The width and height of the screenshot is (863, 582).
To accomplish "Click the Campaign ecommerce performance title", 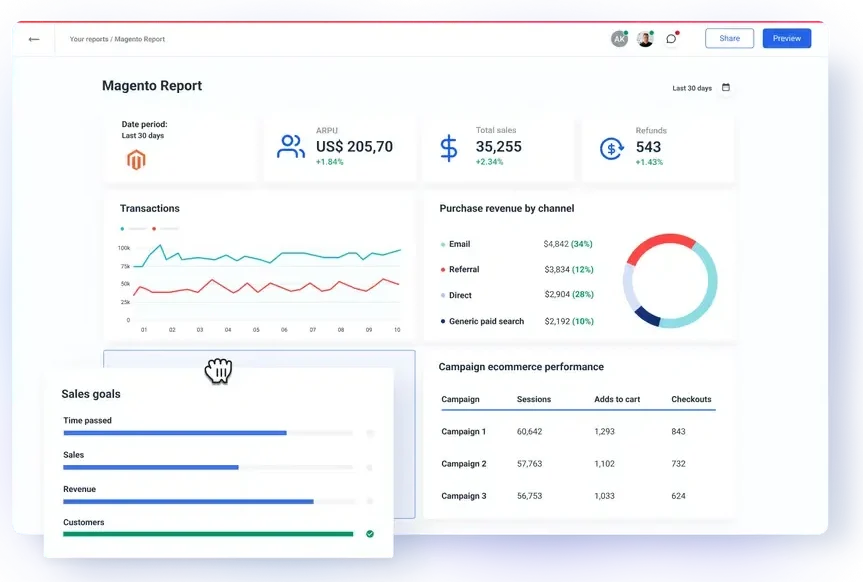I will pos(521,367).
